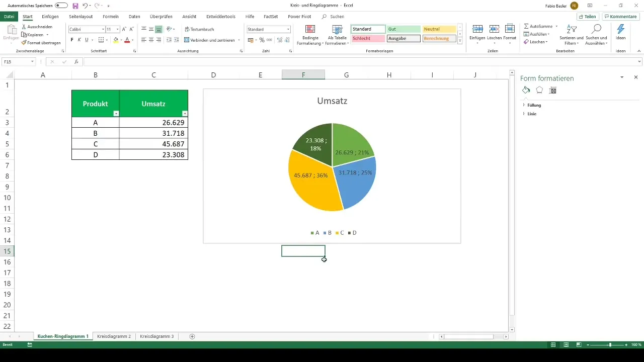Toggle italic formatting (K)

click(79, 40)
